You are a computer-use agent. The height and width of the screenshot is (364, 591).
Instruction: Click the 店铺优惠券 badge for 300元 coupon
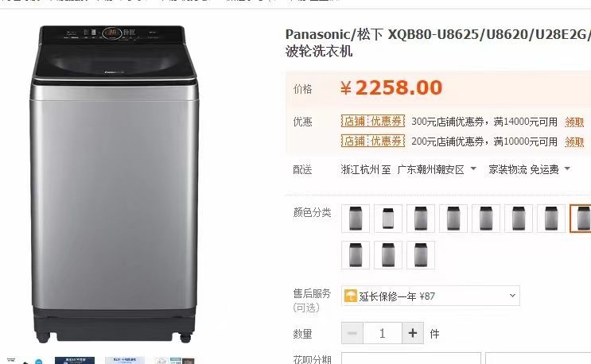click(x=373, y=122)
